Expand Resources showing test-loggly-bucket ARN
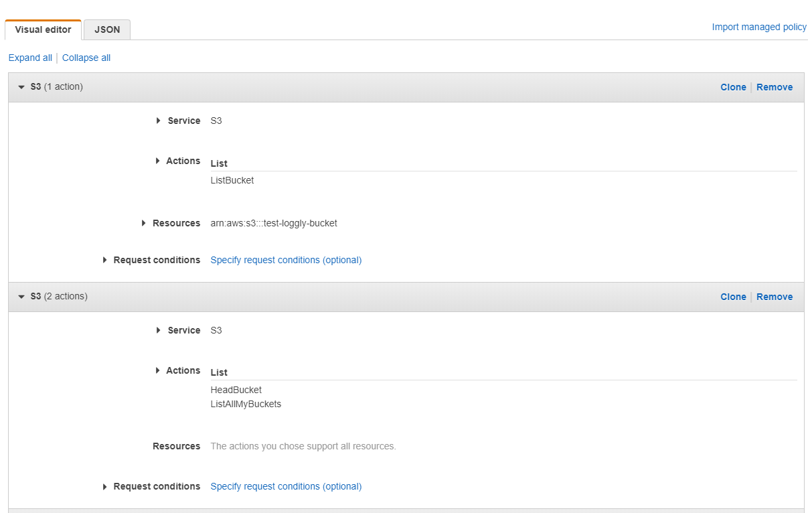The height and width of the screenshot is (513, 812). tap(143, 223)
